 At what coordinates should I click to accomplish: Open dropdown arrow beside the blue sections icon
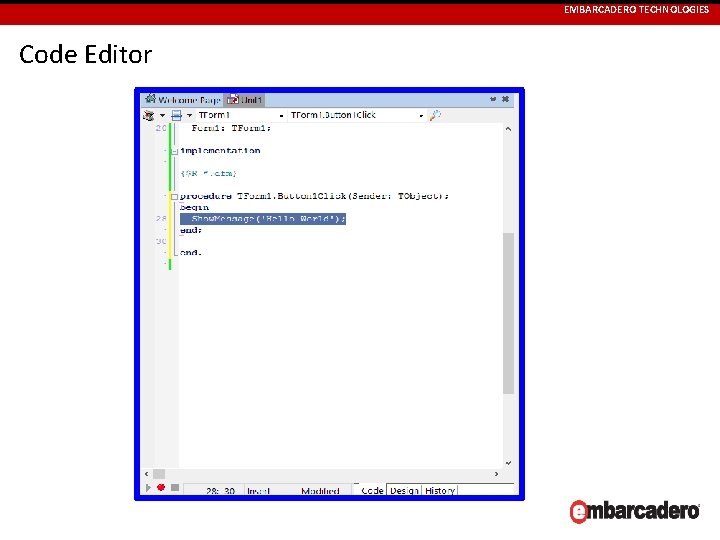pos(189,115)
